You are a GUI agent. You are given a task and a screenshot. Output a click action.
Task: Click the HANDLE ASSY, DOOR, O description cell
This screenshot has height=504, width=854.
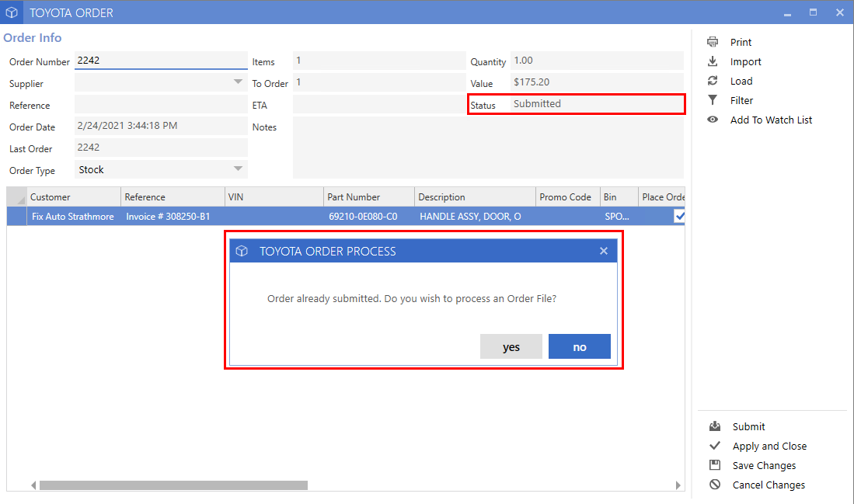475,216
